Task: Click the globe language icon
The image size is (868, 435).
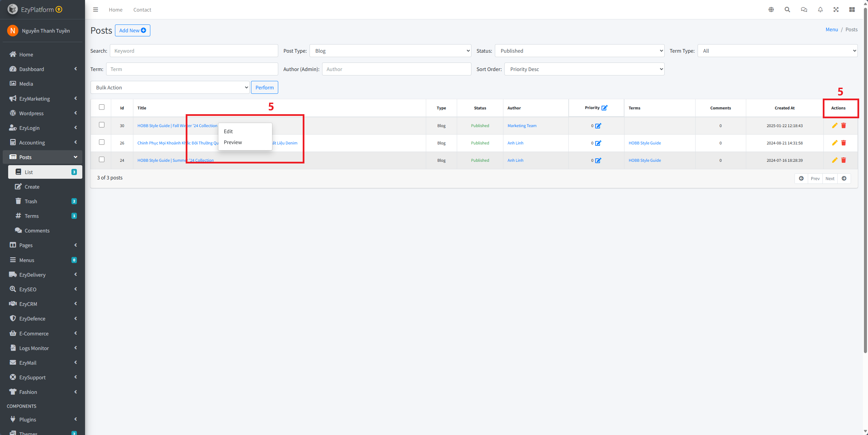Action: [x=771, y=10]
